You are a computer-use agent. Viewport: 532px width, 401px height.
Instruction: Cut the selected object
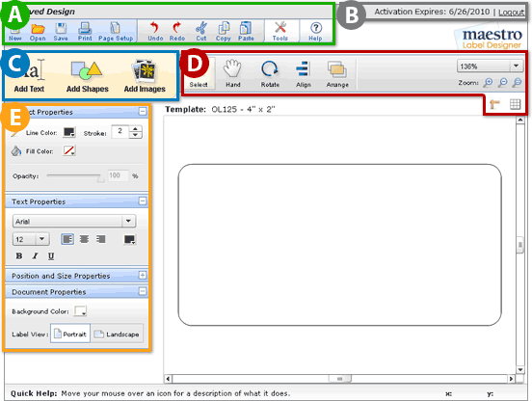pos(201,32)
